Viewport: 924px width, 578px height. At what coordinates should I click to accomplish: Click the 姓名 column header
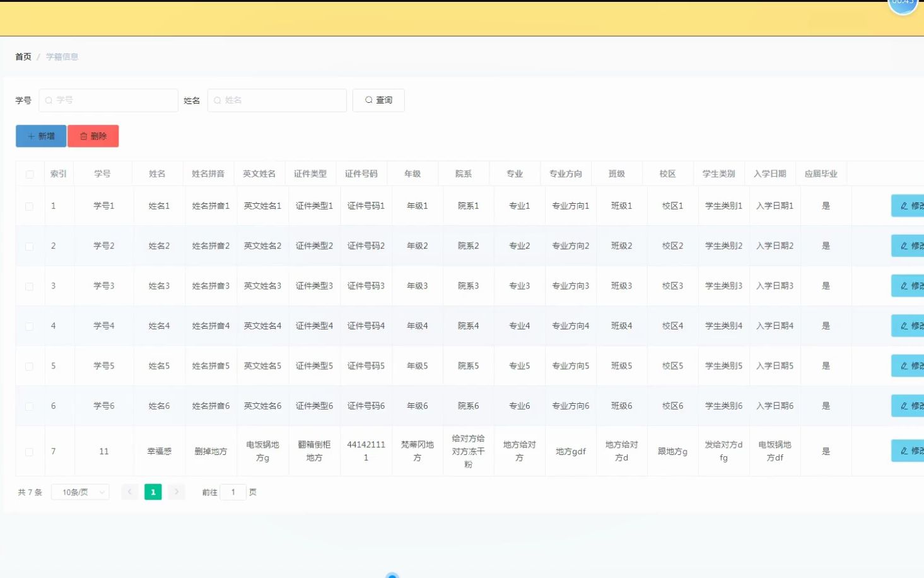point(157,174)
